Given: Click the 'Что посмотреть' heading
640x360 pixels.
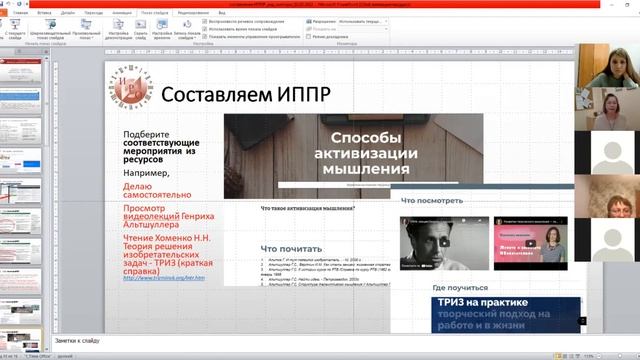Looking at the screenshot, I should point(432,200).
